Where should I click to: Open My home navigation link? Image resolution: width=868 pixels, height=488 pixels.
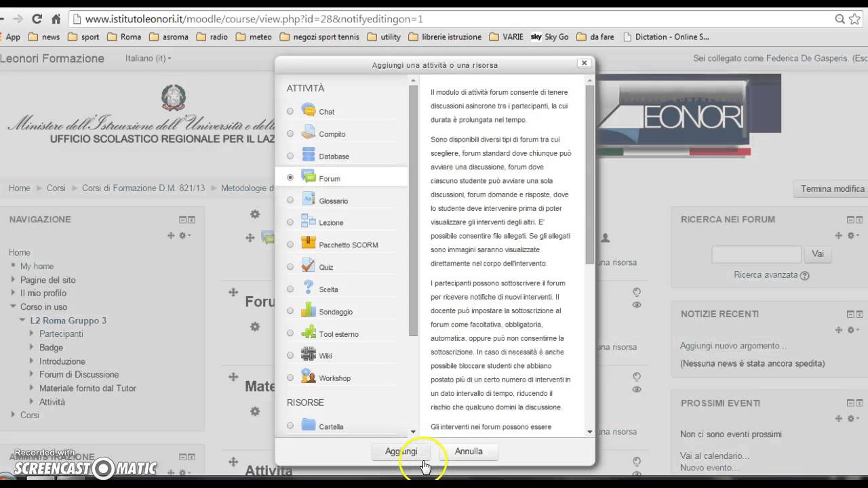(x=37, y=266)
